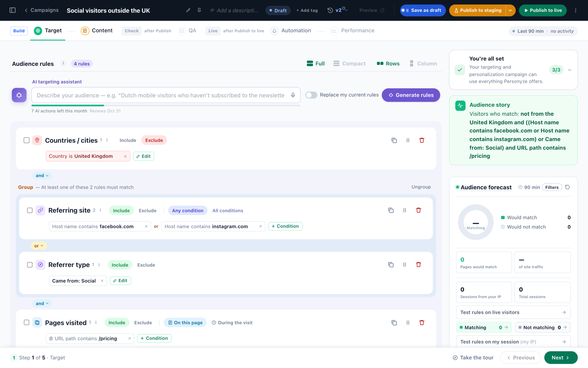Remove the United Kingdom country condition
588x368 pixels.
(125, 156)
